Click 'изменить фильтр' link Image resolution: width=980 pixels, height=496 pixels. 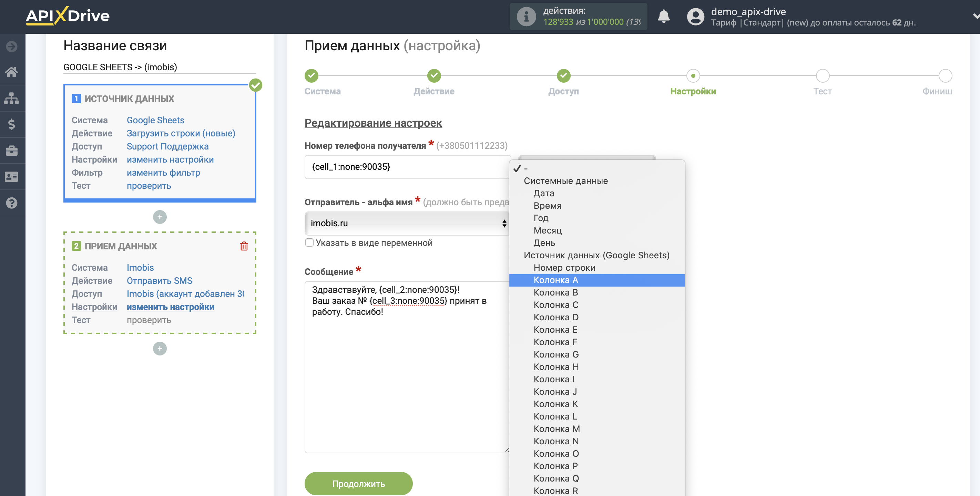point(163,173)
